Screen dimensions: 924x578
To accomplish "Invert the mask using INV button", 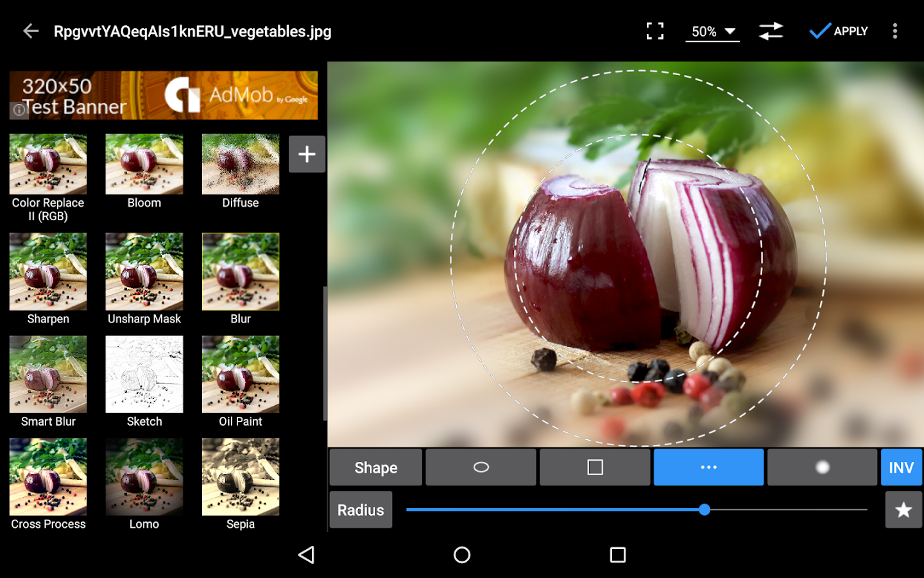I will coord(902,467).
